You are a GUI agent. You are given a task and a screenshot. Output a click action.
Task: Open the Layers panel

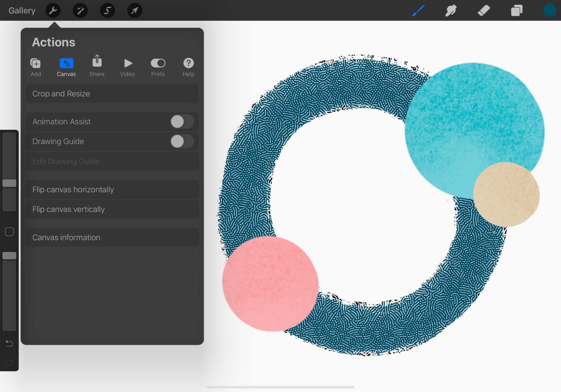pos(517,11)
